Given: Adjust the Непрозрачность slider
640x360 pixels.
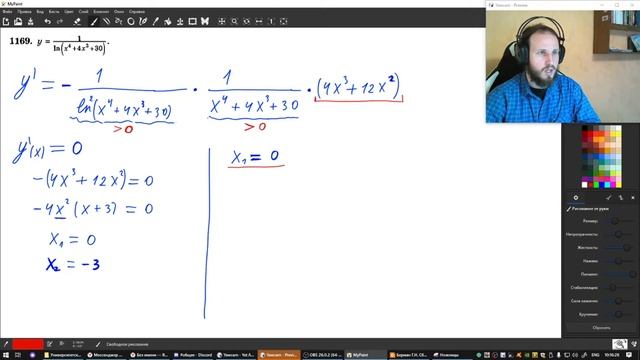Looking at the screenshot, I should click(618, 234).
